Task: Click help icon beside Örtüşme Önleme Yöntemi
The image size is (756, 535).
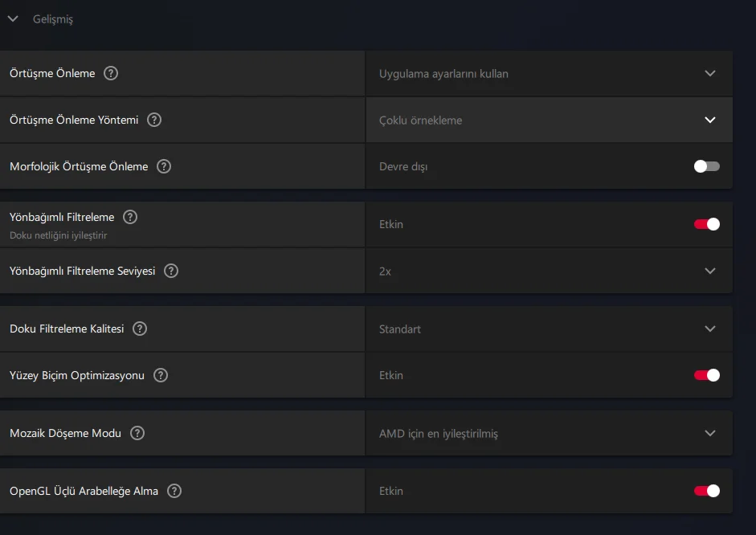Action: (x=154, y=120)
